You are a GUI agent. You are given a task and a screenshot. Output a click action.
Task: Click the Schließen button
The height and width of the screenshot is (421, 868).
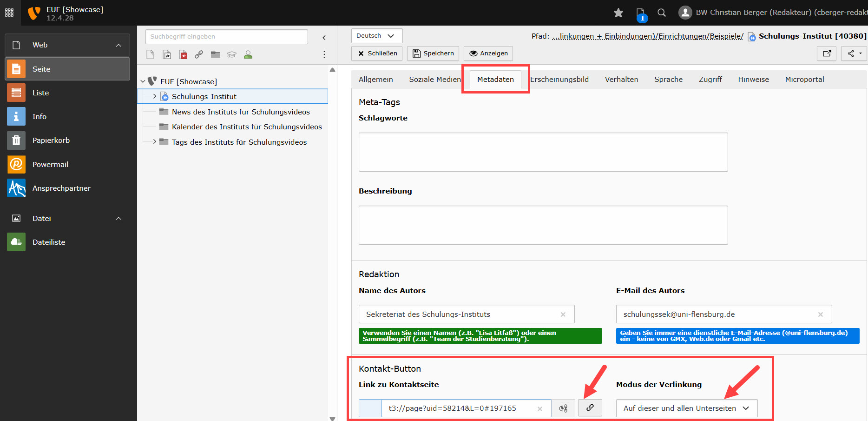(377, 53)
